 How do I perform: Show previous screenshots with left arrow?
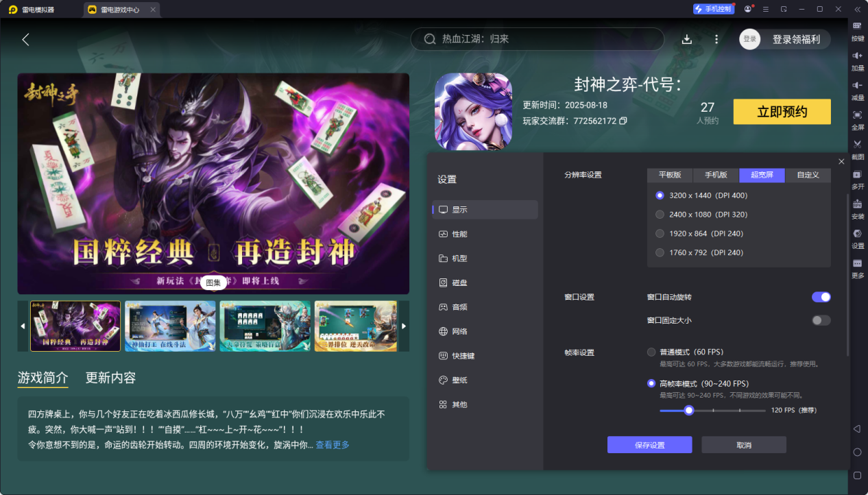pyautogui.click(x=23, y=326)
